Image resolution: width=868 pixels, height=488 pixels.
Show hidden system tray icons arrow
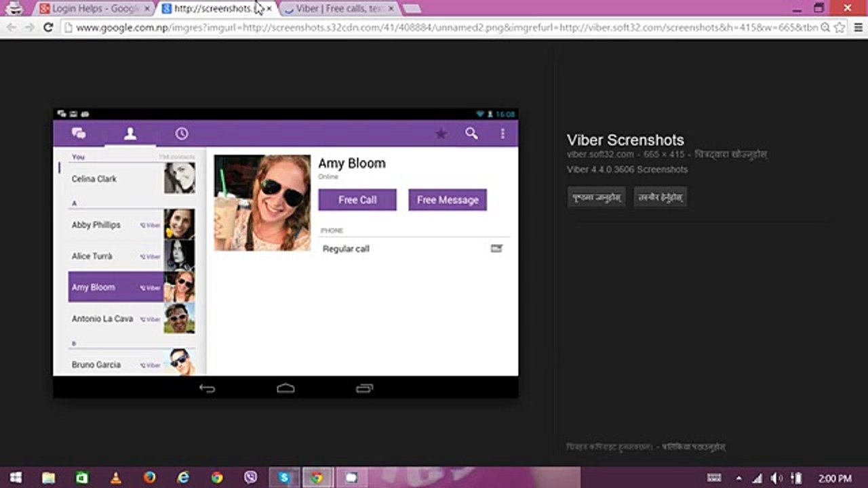(x=738, y=479)
